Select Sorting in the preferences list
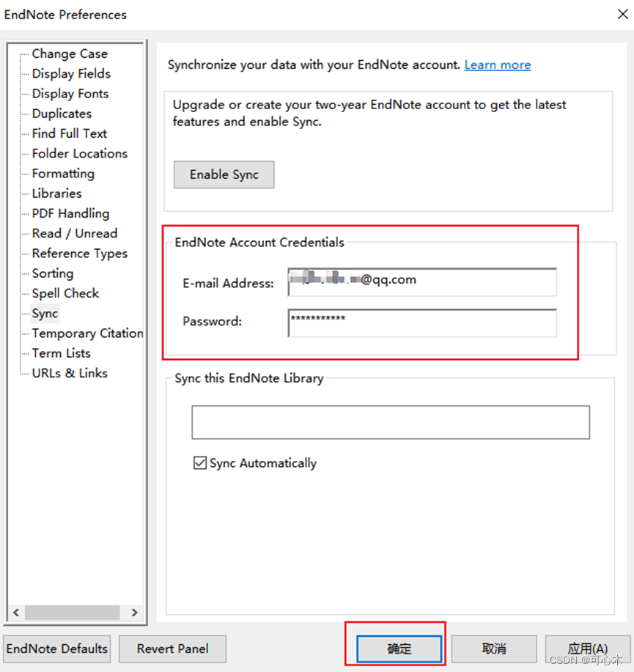The image size is (634, 672). [53, 273]
